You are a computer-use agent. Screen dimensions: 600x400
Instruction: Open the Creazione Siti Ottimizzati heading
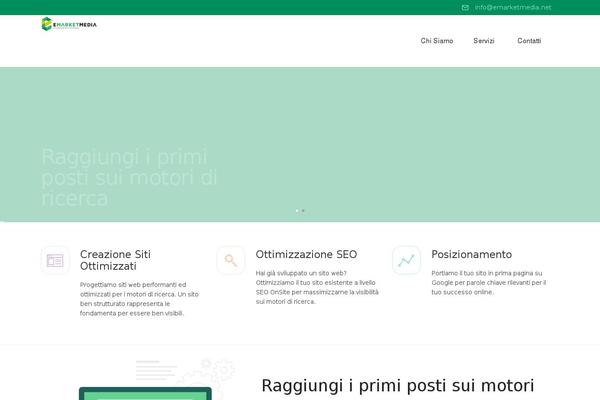pos(116,260)
